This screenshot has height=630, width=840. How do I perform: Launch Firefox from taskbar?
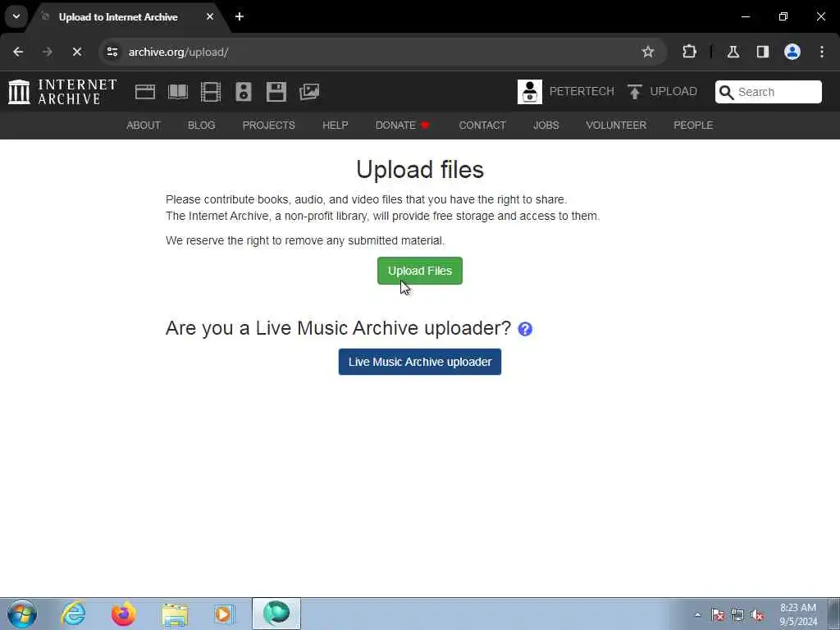click(123, 614)
